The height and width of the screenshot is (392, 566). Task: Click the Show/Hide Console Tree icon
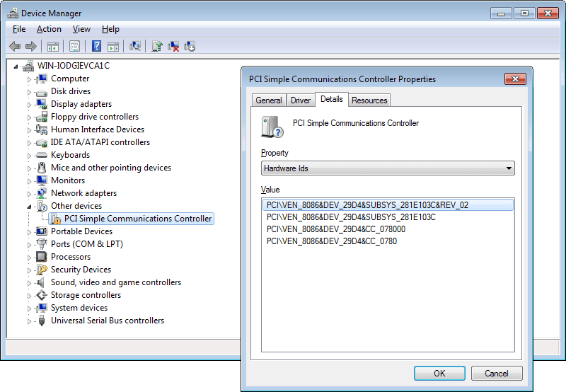click(52, 46)
